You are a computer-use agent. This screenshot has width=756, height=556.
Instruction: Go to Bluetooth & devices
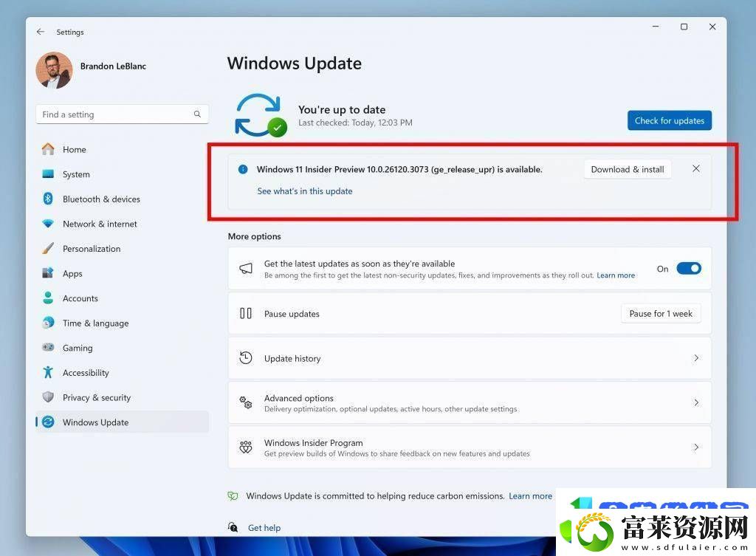click(x=122, y=199)
